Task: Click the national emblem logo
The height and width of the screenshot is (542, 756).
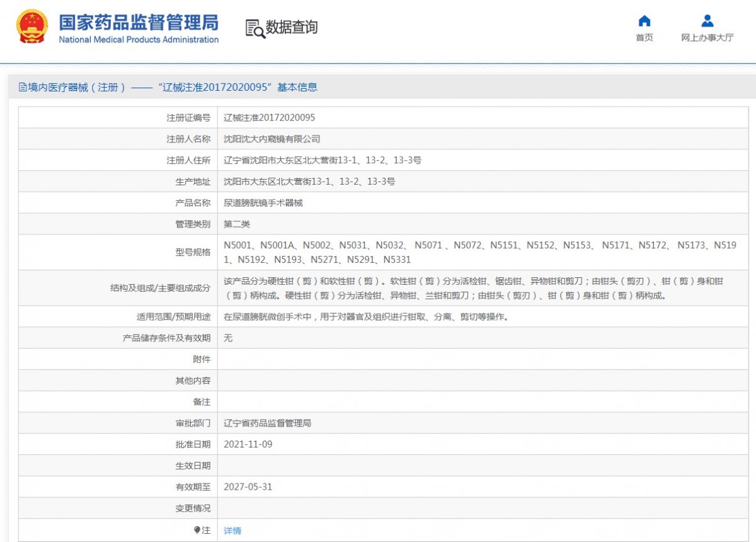Action: 31,26
